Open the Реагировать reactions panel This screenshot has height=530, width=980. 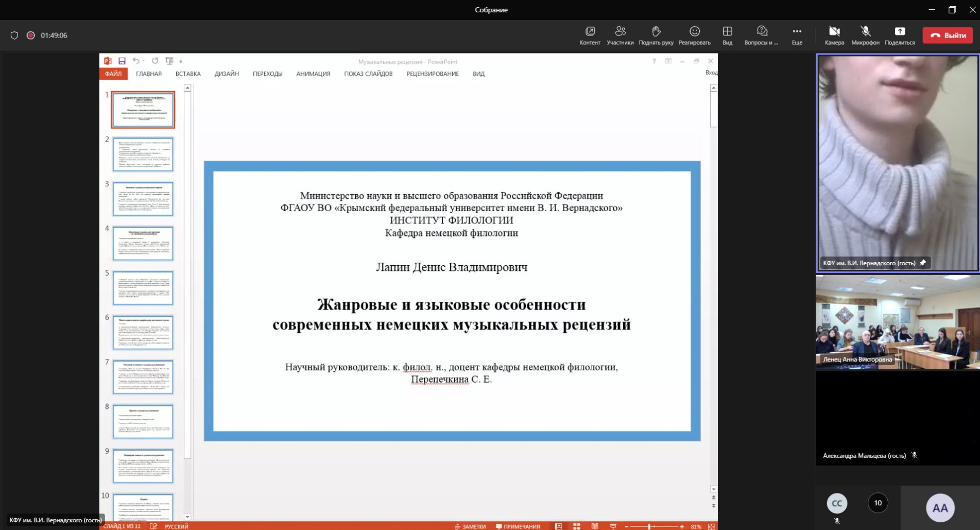click(694, 35)
